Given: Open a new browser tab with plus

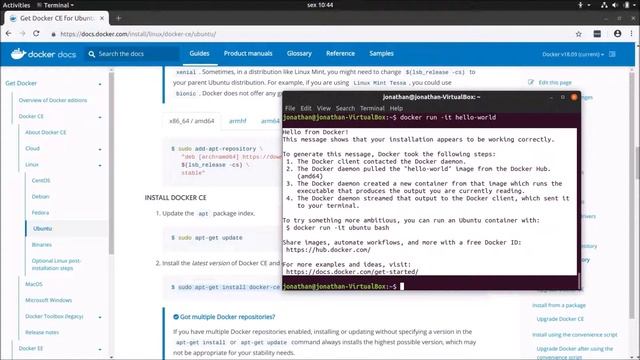Looking at the screenshot, I should point(118,18).
